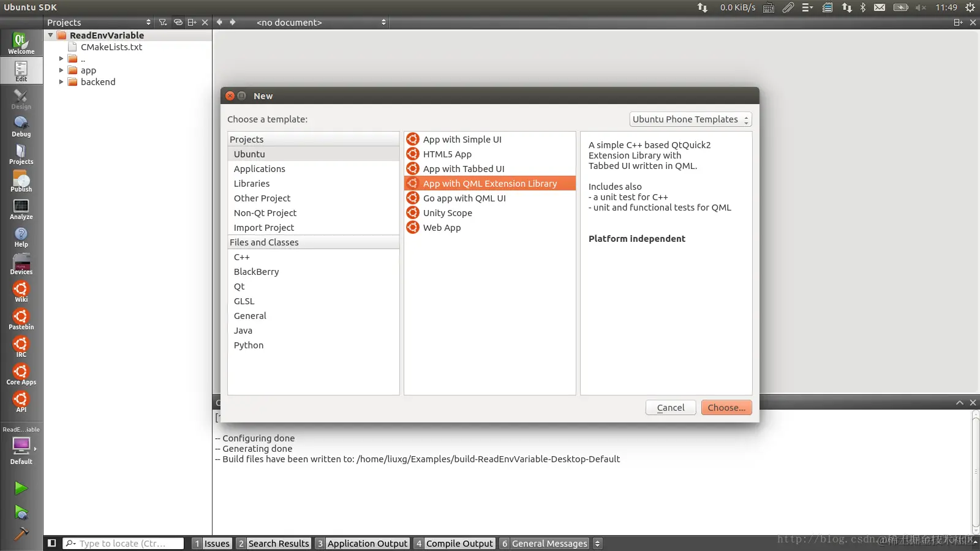
Task: Switch to the Issues output tab
Action: [x=212, y=544]
